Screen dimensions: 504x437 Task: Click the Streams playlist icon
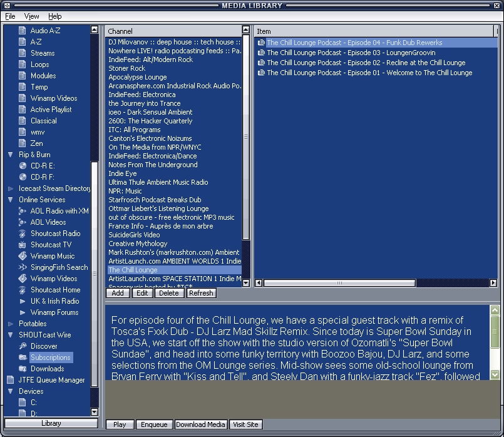(22, 53)
